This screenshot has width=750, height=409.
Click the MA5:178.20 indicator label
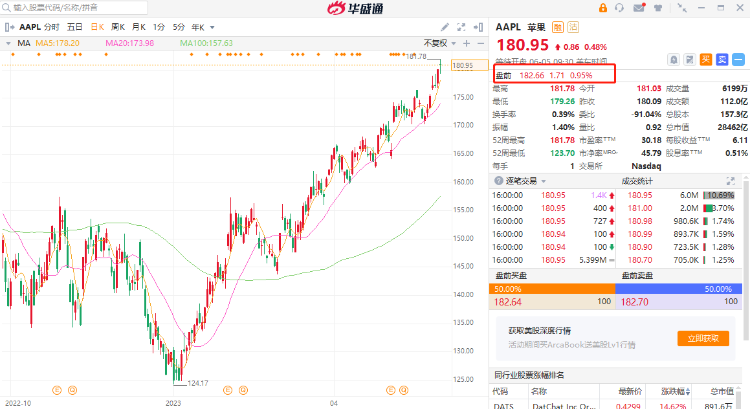click(57, 43)
